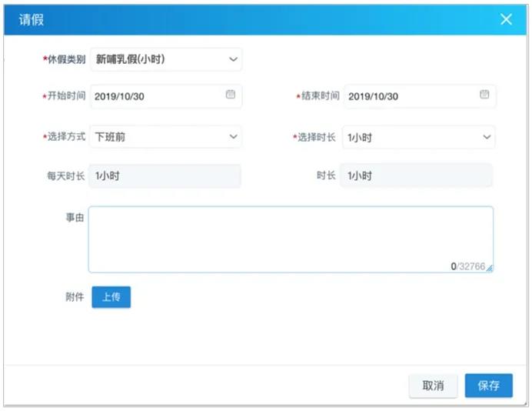The image size is (532, 411).
Task: Click the 0/32766 character counter
Action: (x=467, y=266)
